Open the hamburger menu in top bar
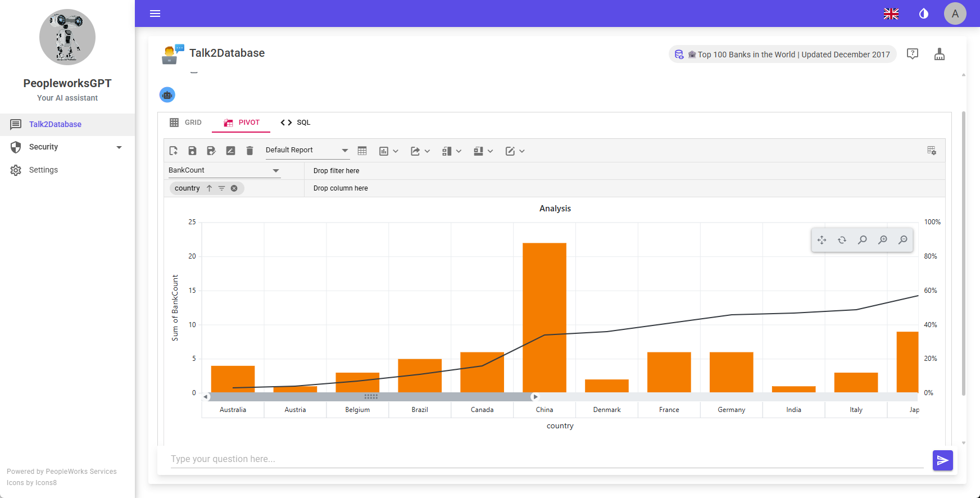 click(x=155, y=13)
